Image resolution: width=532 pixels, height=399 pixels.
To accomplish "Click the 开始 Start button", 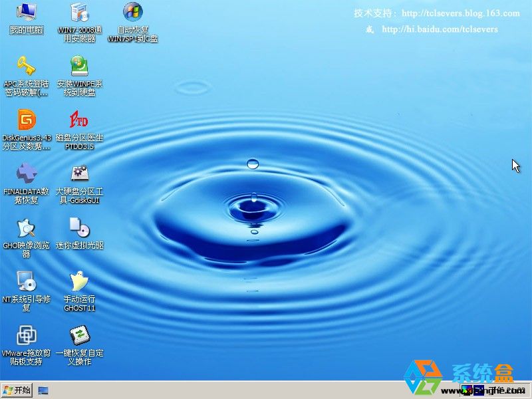I will [x=17, y=391].
